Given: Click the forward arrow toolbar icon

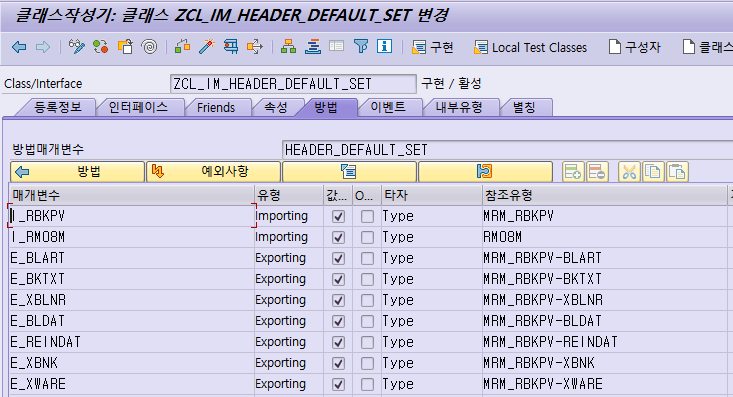Looking at the screenshot, I should coord(43,47).
